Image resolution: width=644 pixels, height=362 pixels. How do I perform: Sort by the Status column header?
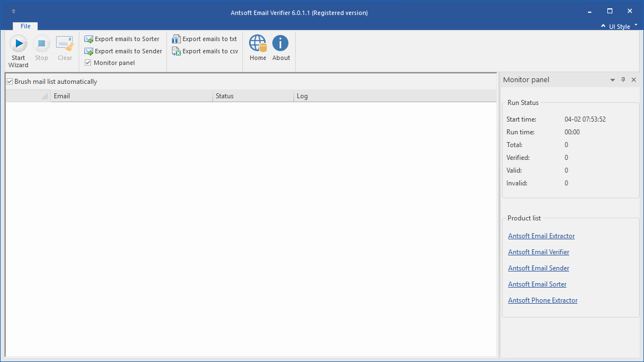[253, 96]
